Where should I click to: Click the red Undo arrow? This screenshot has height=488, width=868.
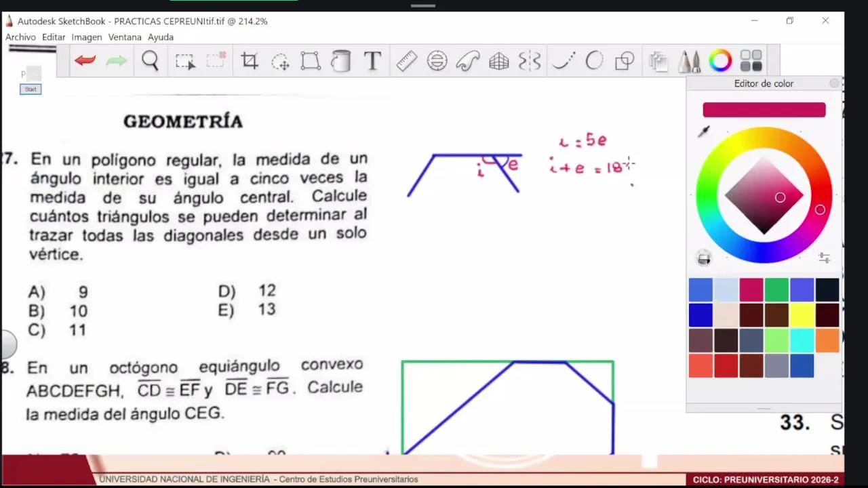point(85,61)
